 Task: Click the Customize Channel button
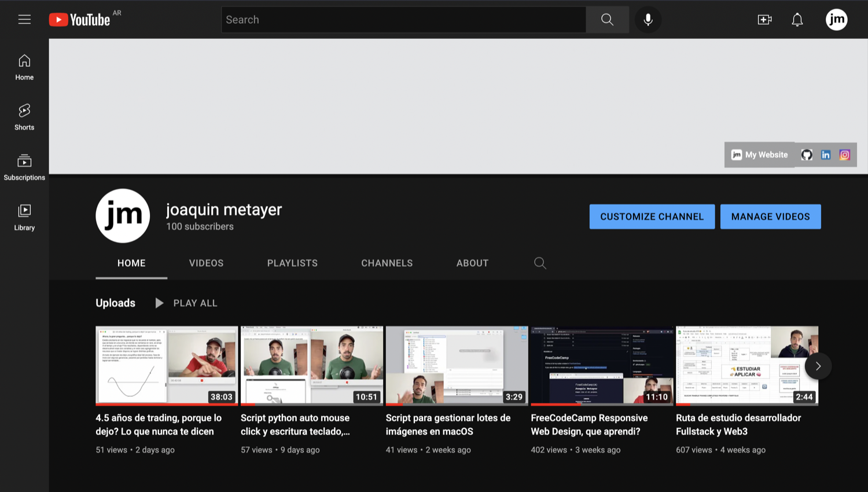pyautogui.click(x=652, y=216)
